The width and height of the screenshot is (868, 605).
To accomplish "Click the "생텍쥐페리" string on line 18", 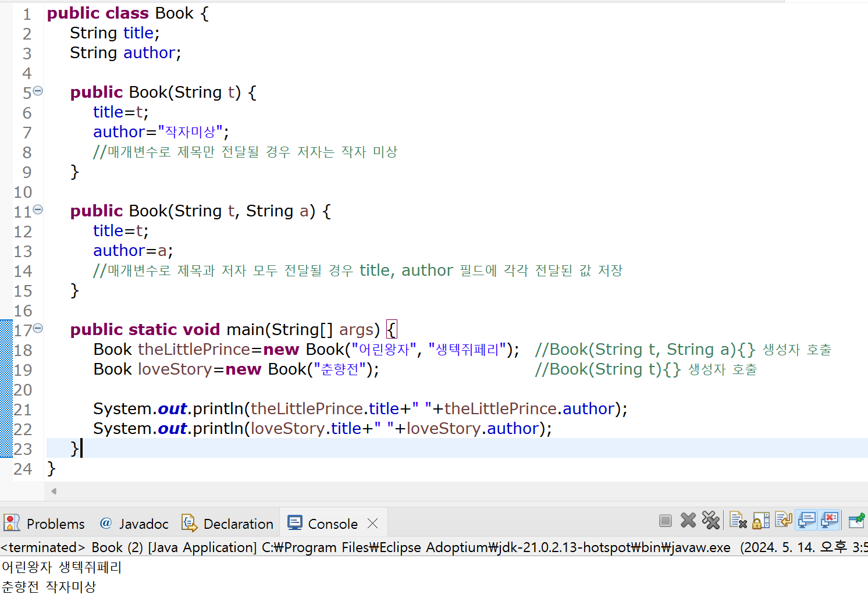I will [467, 349].
